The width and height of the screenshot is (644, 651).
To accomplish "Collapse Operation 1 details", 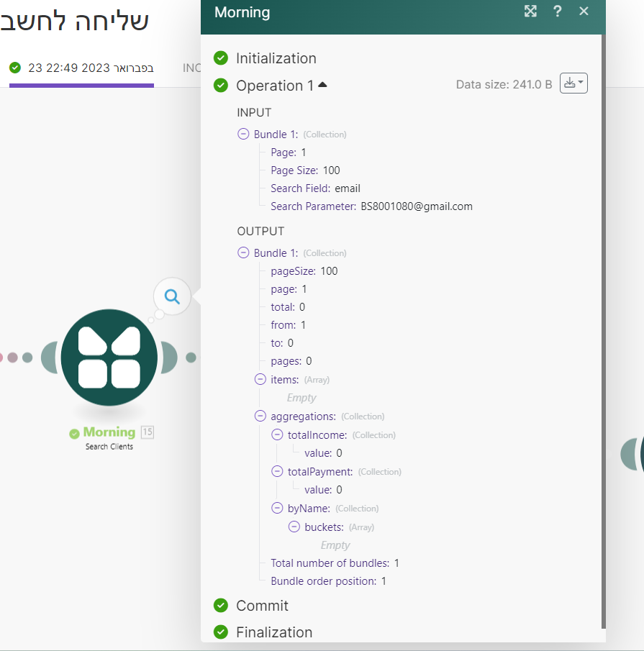I will (322, 85).
